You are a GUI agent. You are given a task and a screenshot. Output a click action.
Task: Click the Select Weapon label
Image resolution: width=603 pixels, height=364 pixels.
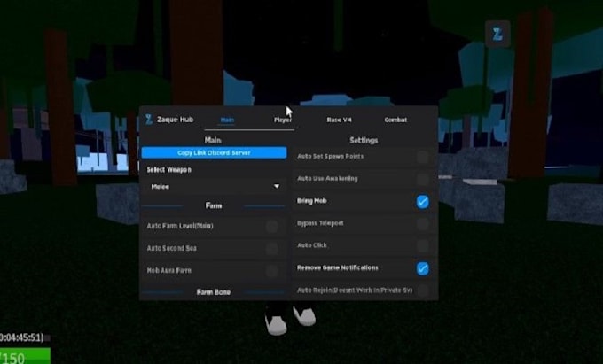tap(168, 170)
